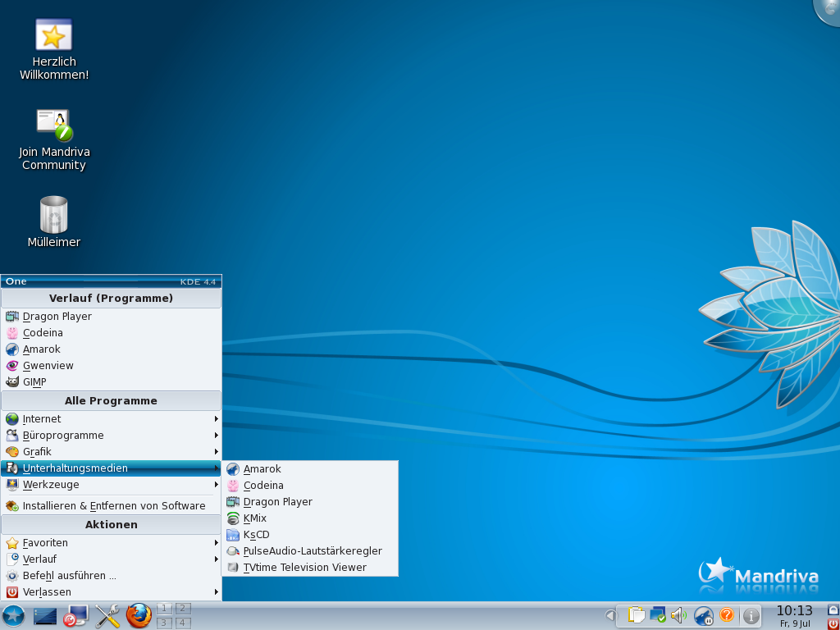Select PulseAudio-Lautstärkeregler in the submenu
Viewport: 840px width, 630px height.
[x=312, y=551]
